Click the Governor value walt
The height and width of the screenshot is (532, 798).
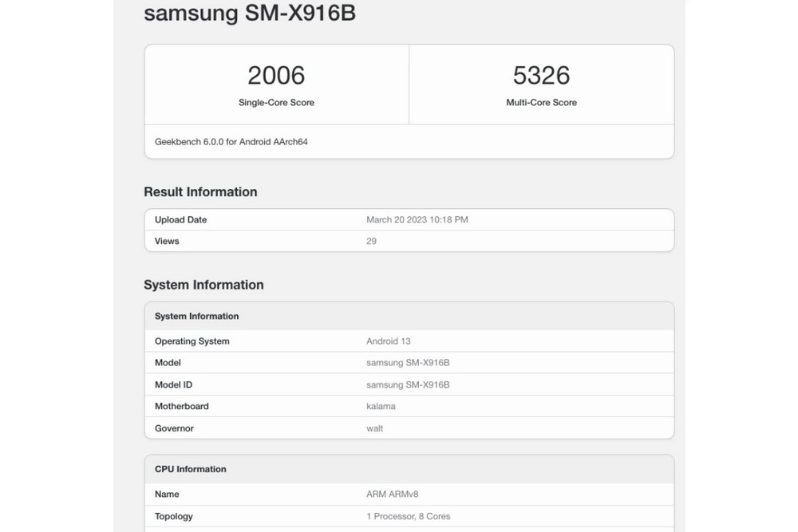tap(374, 429)
